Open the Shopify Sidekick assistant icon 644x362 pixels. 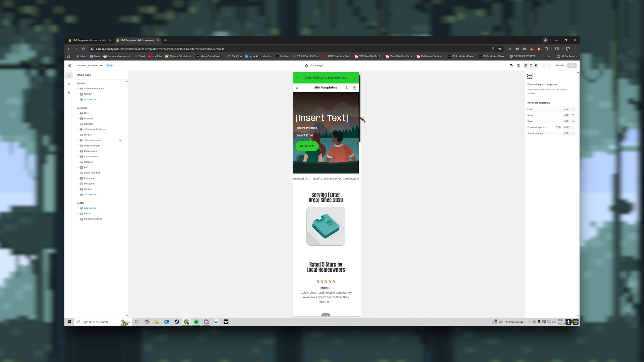[x=511, y=66]
